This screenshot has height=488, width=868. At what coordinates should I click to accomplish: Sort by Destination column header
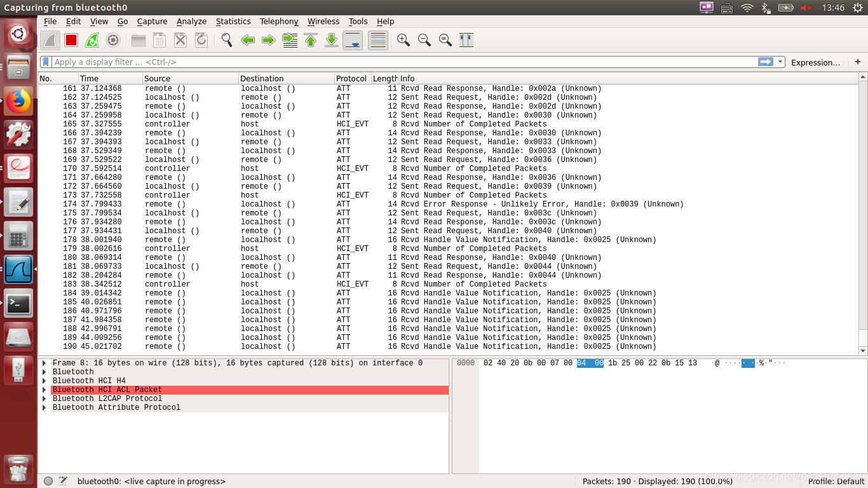coord(287,78)
